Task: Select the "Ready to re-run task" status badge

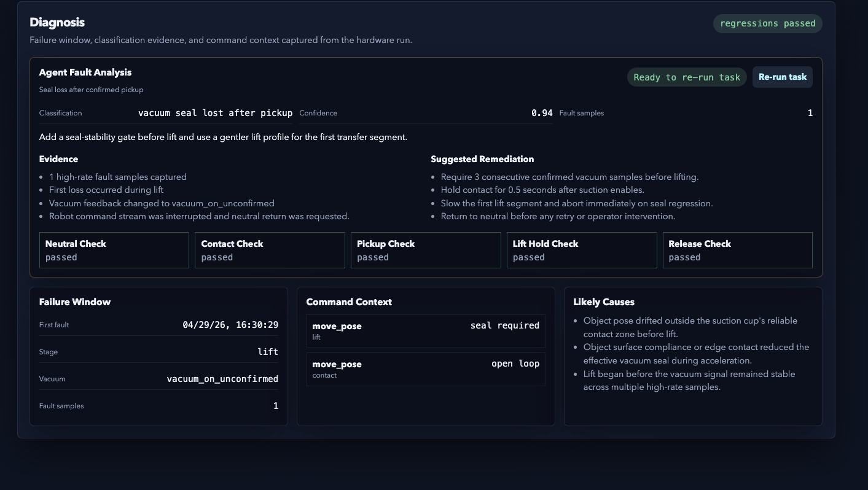Action: 687,77
